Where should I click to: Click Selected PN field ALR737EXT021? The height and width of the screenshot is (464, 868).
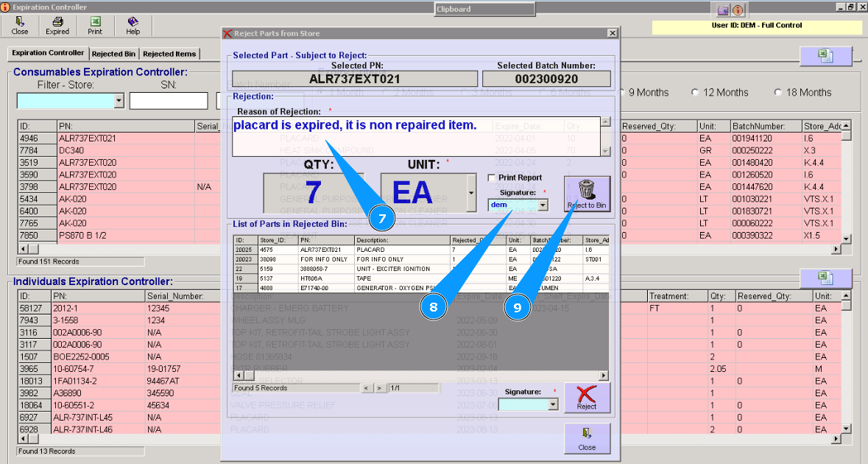pyautogui.click(x=354, y=79)
